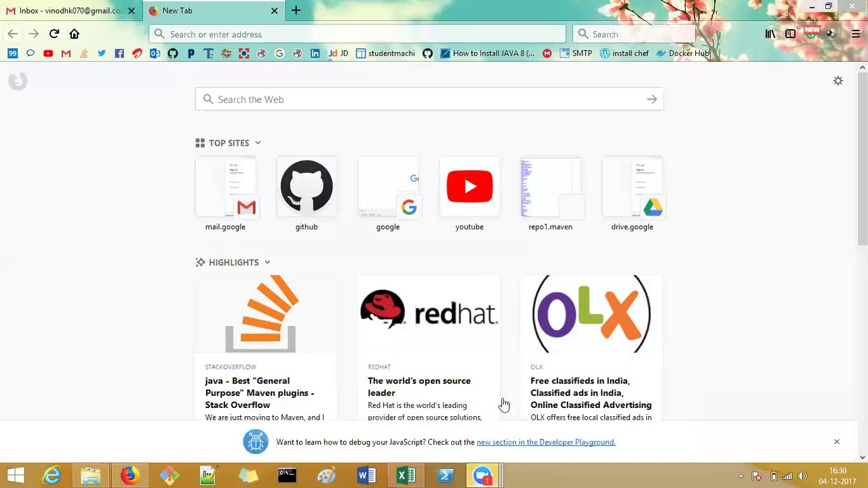Open the JD bookmark
This screenshot has height=488, width=868.
pyautogui.click(x=338, y=54)
